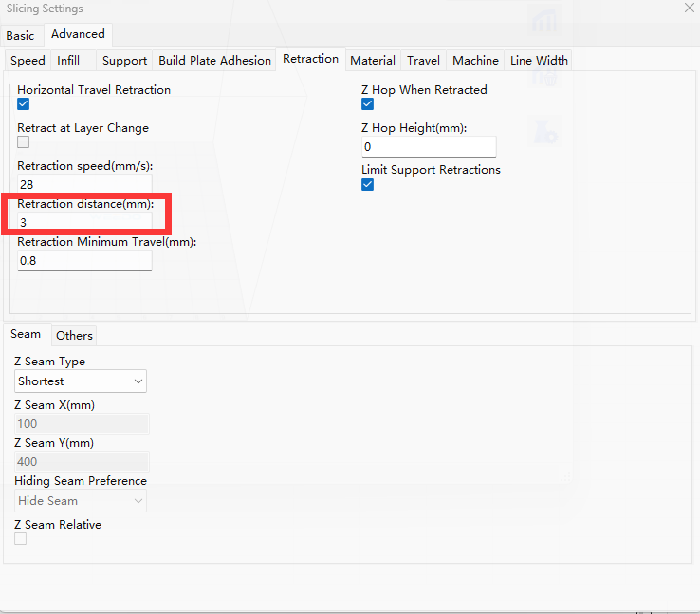Enable Retract at Layer Change
This screenshot has height=614, width=700.
pos(24,142)
